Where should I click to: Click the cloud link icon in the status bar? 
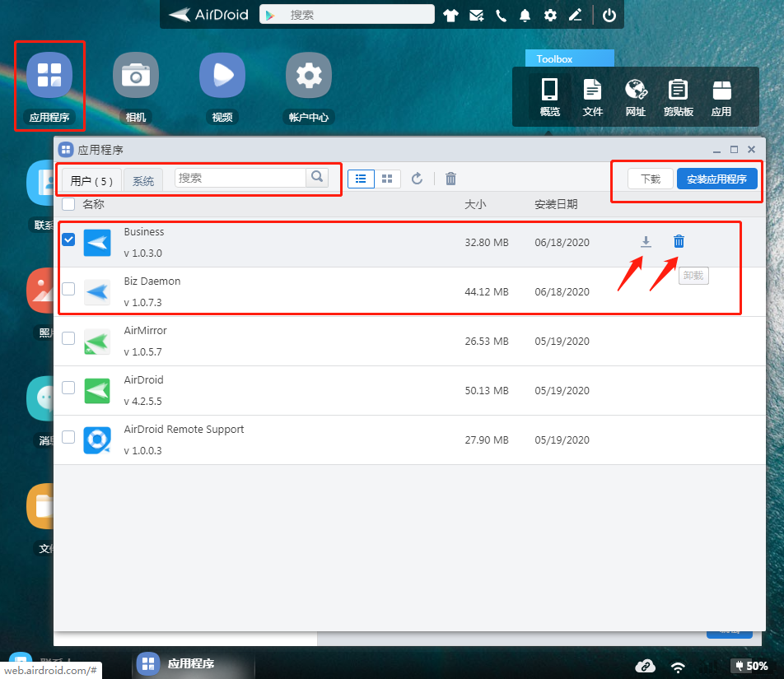[x=645, y=666]
